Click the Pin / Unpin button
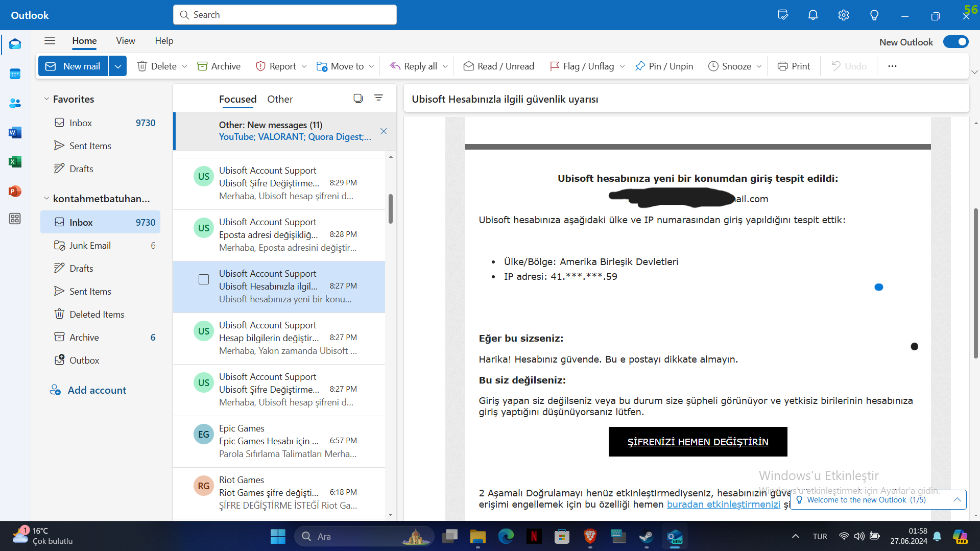Viewport: 980px width, 551px height. 664,66
